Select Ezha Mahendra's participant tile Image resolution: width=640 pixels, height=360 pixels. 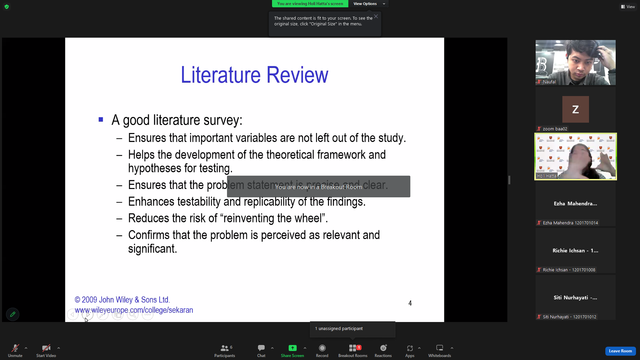(x=576, y=203)
